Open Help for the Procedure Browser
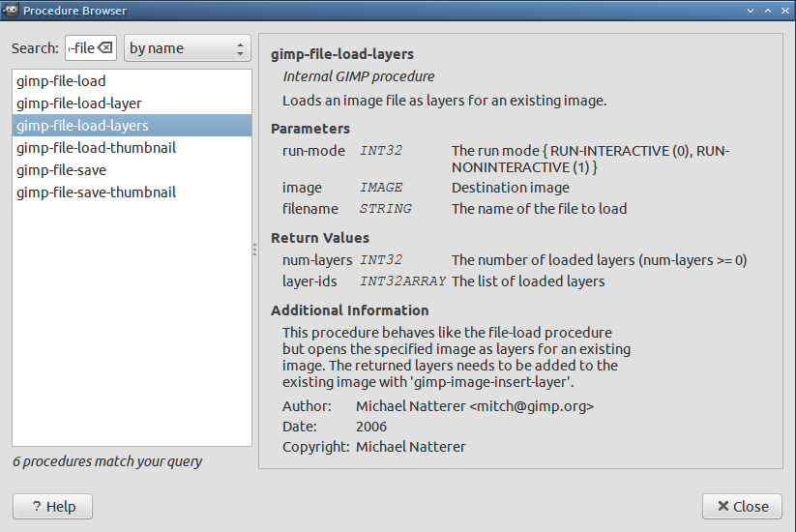This screenshot has width=796, height=532. click(x=53, y=506)
